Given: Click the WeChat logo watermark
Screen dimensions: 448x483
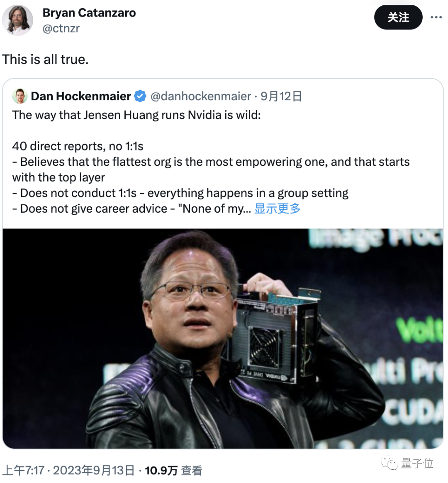Looking at the screenshot, I should (389, 463).
